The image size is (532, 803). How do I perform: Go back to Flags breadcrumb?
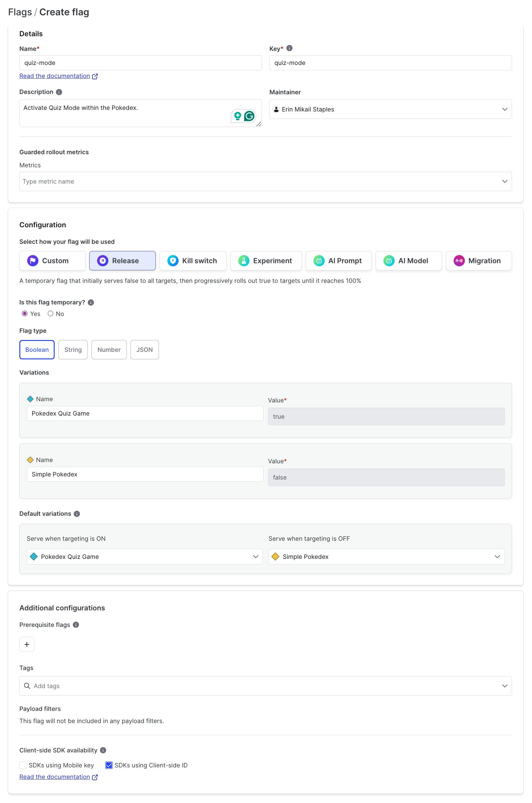[20, 12]
